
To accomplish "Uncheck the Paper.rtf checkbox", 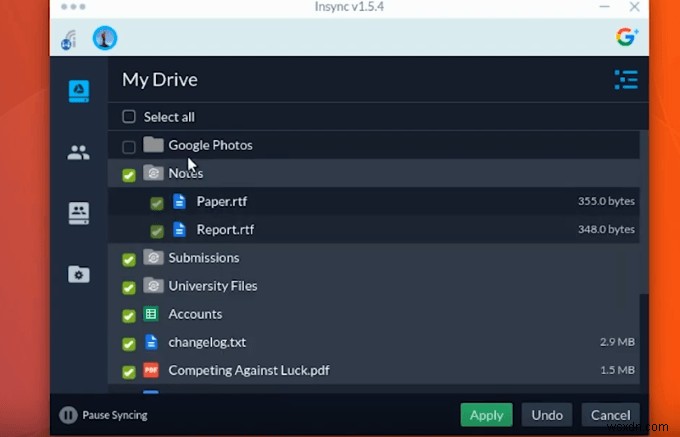I will (x=157, y=203).
